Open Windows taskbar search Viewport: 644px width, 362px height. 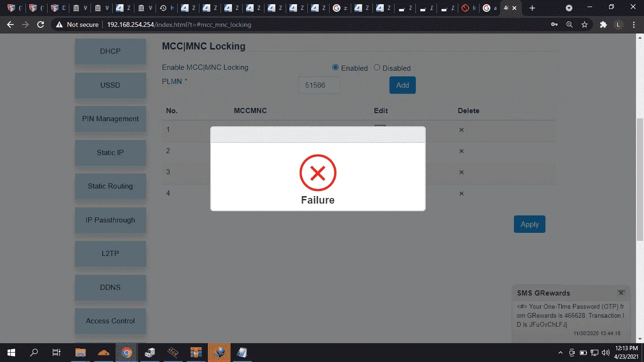tap(34, 353)
